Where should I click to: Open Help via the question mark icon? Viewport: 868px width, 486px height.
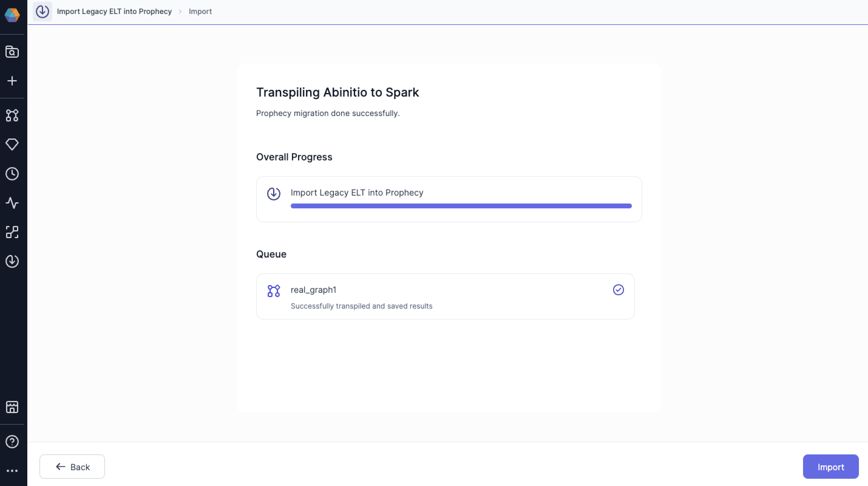(x=12, y=441)
